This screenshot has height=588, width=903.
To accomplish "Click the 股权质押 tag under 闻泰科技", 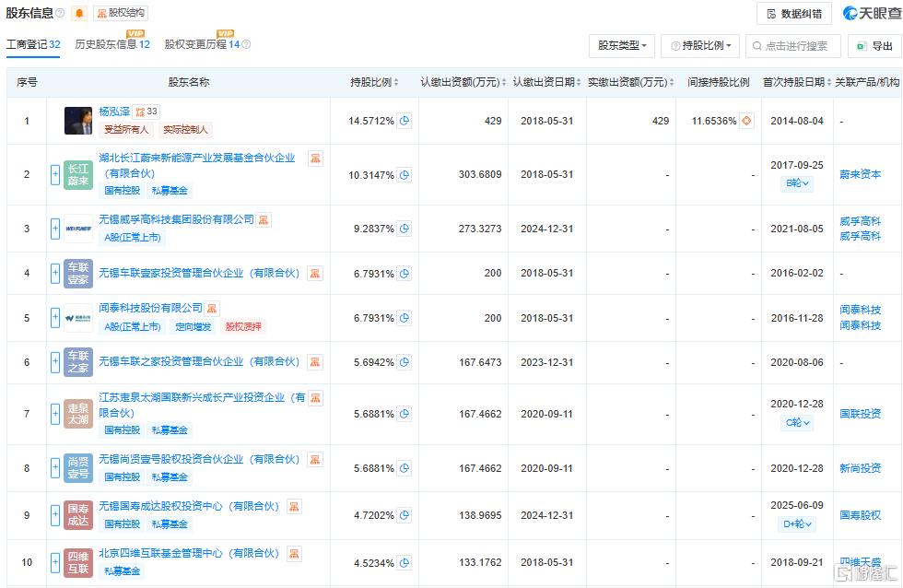I will coord(243,326).
